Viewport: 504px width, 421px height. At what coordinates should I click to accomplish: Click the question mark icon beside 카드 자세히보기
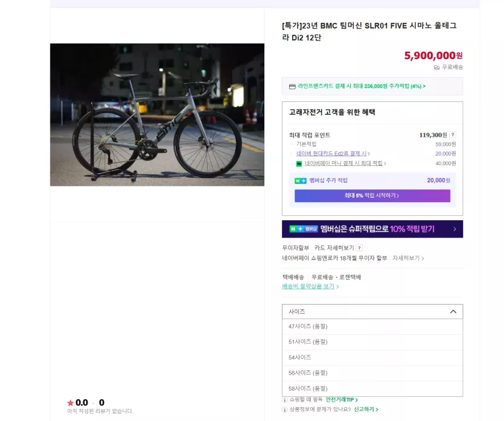tap(360, 248)
